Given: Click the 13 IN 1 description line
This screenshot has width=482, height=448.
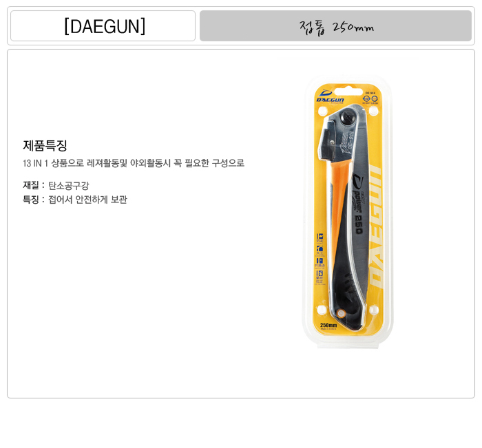Looking at the screenshot, I should pos(134,163).
